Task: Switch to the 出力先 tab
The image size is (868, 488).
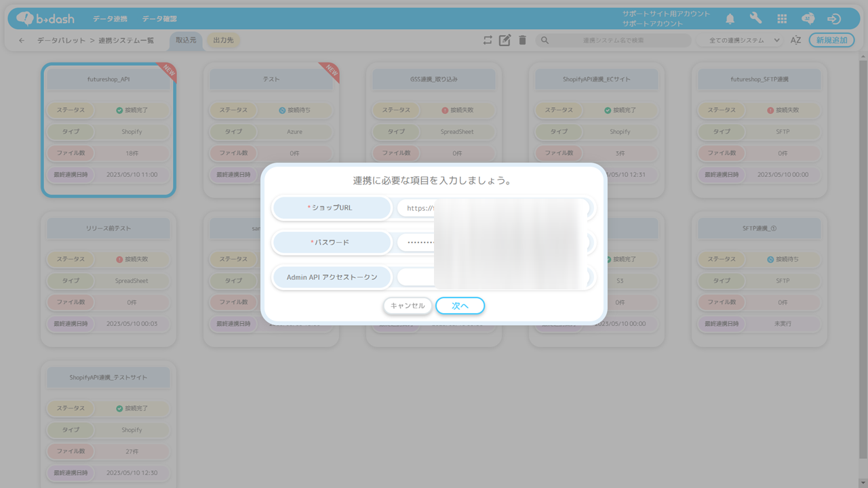Action: tap(223, 41)
